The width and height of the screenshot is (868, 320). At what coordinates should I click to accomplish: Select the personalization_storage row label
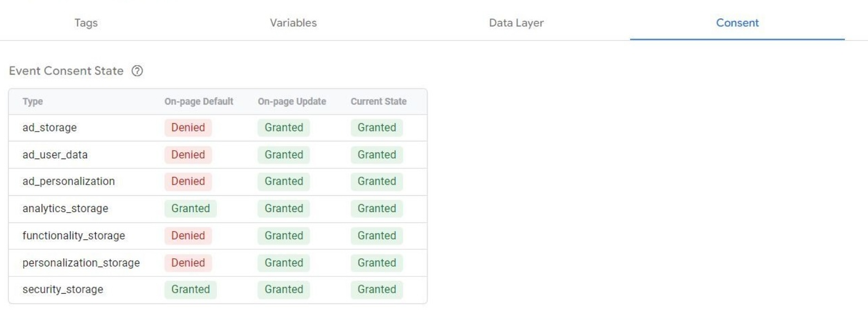[x=81, y=263]
